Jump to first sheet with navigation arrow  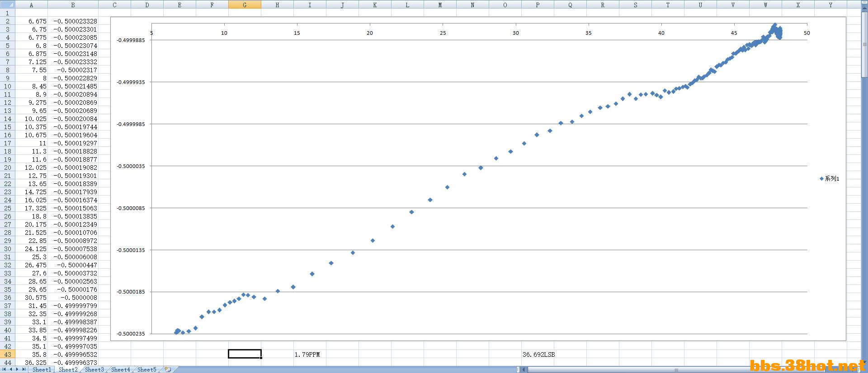(5, 369)
